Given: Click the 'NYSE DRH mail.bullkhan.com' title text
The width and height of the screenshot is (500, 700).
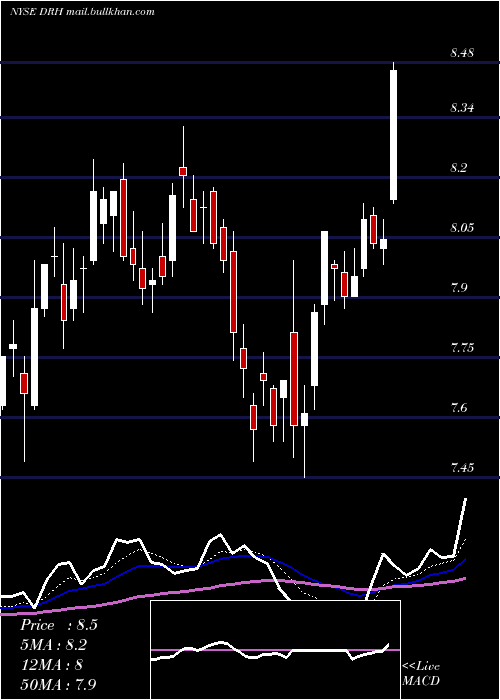Looking at the screenshot, I should pyautogui.click(x=82, y=12).
